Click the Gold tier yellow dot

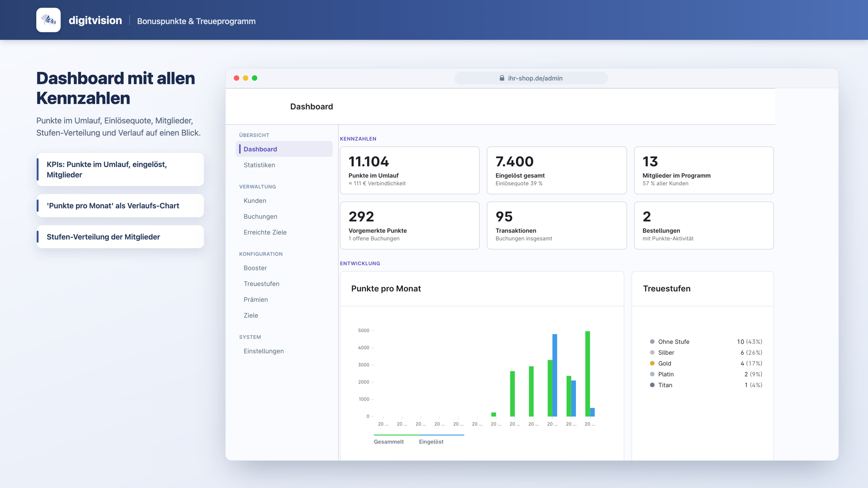652,363
